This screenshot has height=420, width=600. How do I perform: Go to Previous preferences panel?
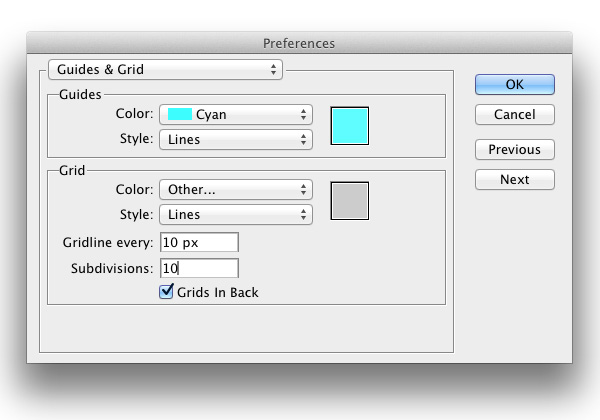tap(515, 149)
